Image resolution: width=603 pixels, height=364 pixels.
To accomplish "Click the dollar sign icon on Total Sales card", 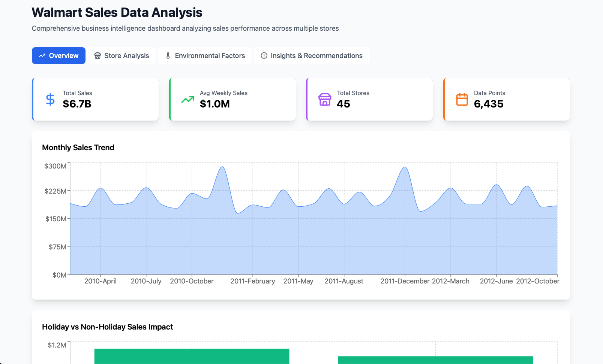I will (x=50, y=100).
